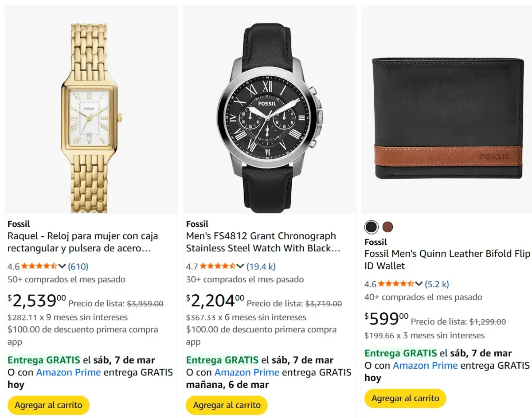View the gold Raquel watch product image
Screen dimensions: 532x418
click(91, 109)
